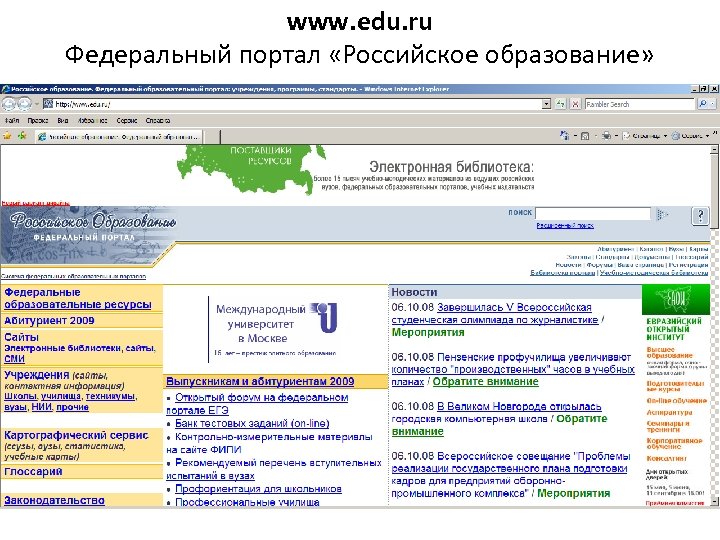This screenshot has width=720, height=540.
Task: Click the Библиотека портала top link
Action: (562, 273)
